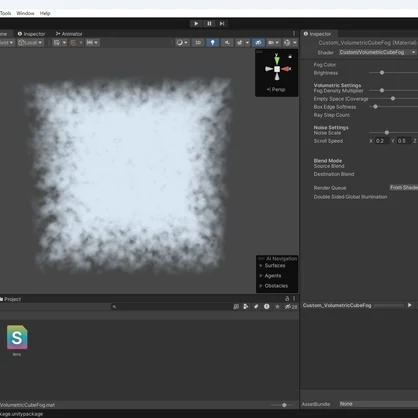Open the Local handle rotation dropdown
The width and height of the screenshot is (418, 418).
[30, 43]
